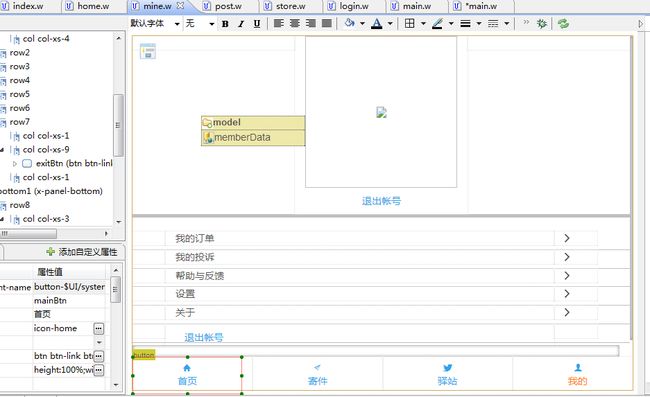Screen dimensions: 650x397
Task: Toggle underline formatting
Action: point(257,24)
